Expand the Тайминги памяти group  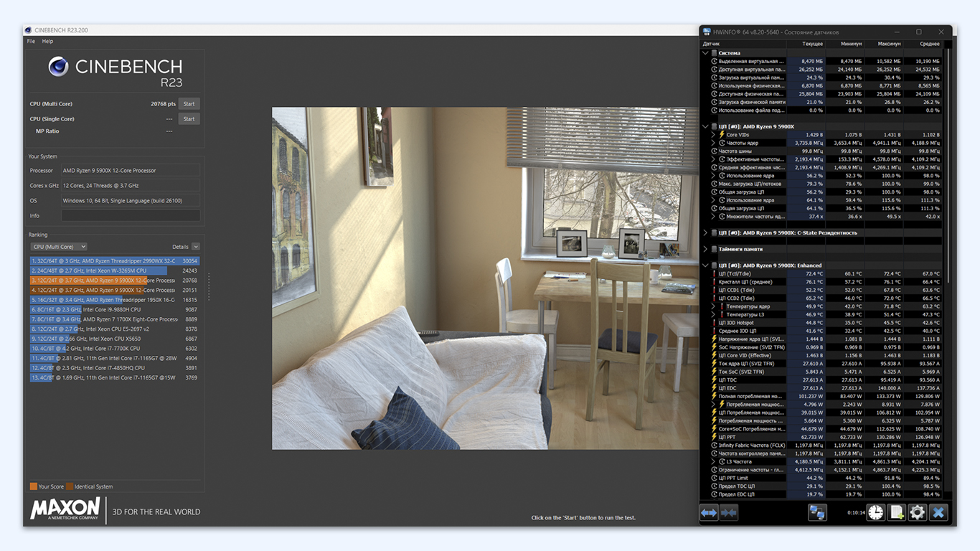pyautogui.click(x=705, y=249)
